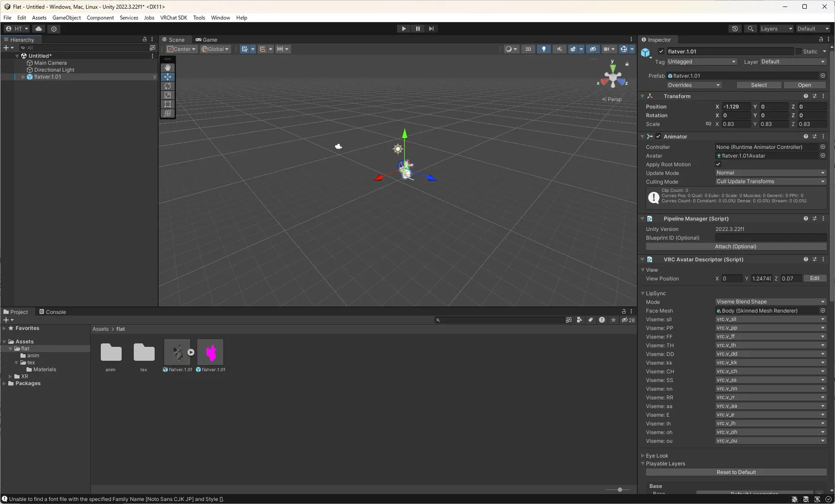
Task: Switch to the Console tab
Action: (x=52, y=312)
